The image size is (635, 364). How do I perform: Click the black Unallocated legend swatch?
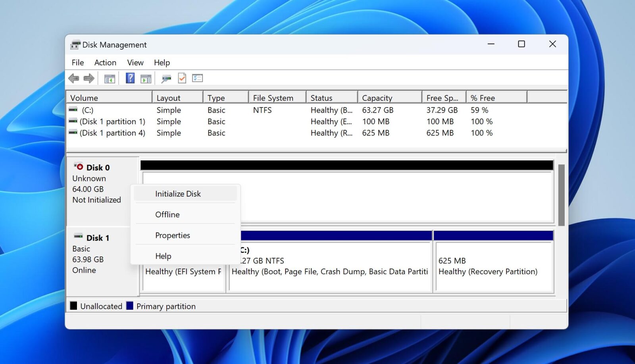coord(74,306)
